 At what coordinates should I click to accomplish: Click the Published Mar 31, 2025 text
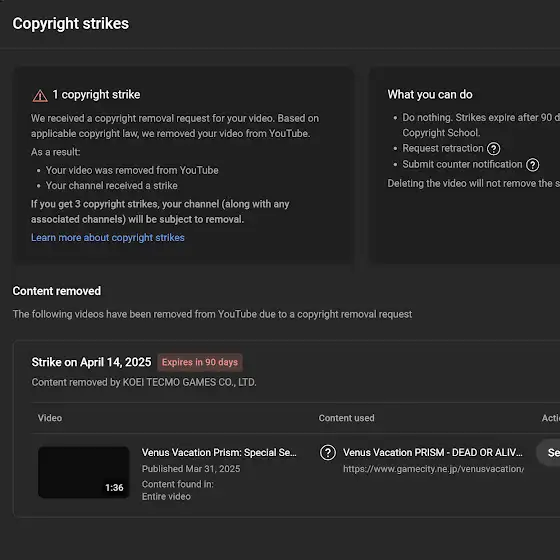coord(191,469)
